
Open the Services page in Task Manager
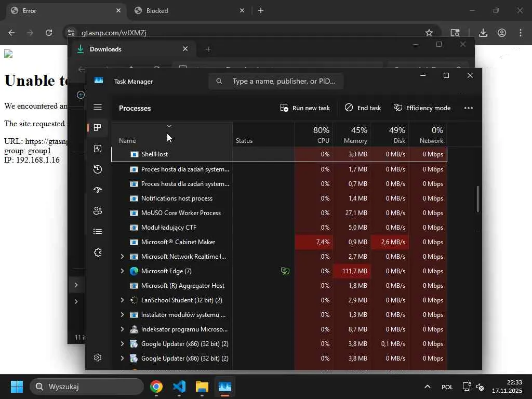[98, 252]
